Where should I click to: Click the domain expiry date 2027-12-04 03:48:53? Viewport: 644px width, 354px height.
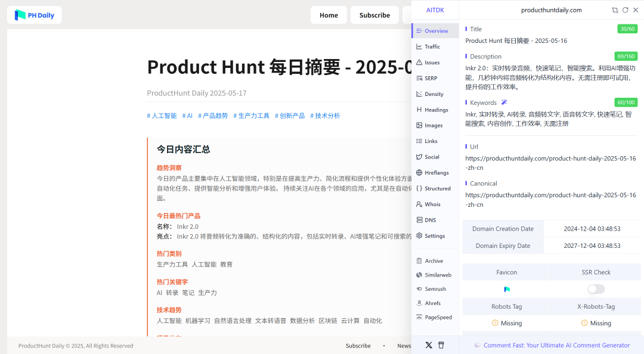point(592,246)
